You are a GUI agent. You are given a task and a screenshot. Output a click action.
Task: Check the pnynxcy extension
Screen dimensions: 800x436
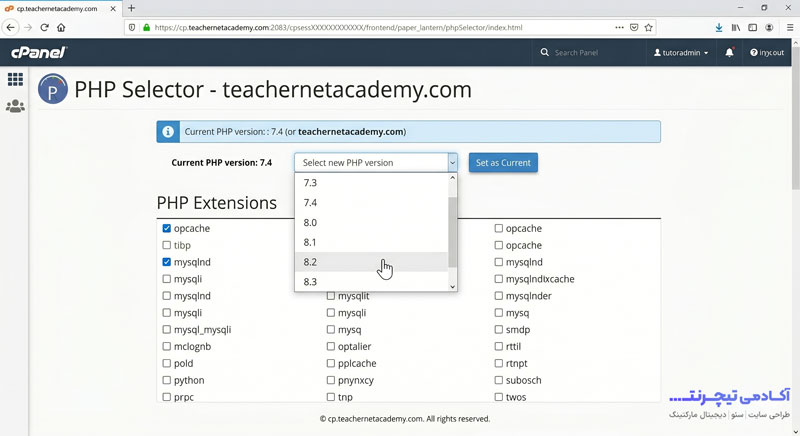[x=331, y=380]
